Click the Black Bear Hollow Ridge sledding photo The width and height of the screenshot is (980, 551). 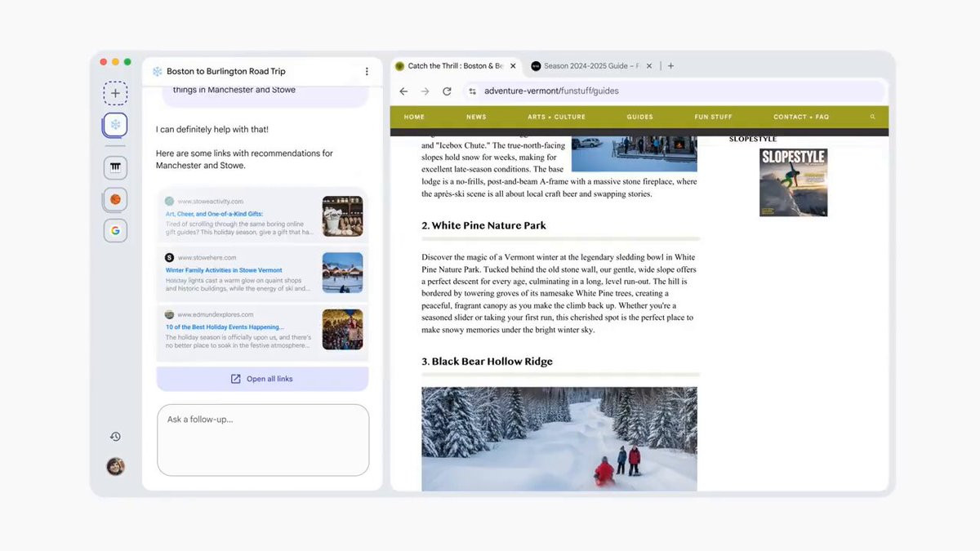(x=559, y=439)
